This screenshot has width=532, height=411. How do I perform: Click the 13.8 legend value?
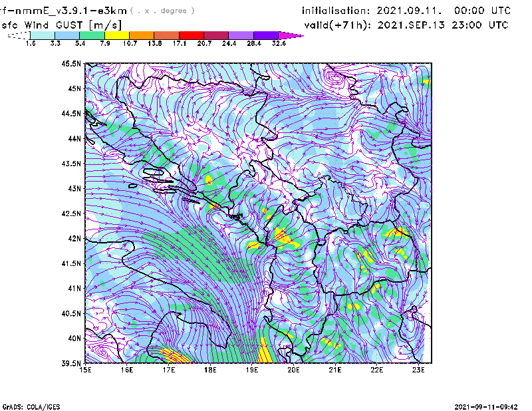[x=155, y=43]
